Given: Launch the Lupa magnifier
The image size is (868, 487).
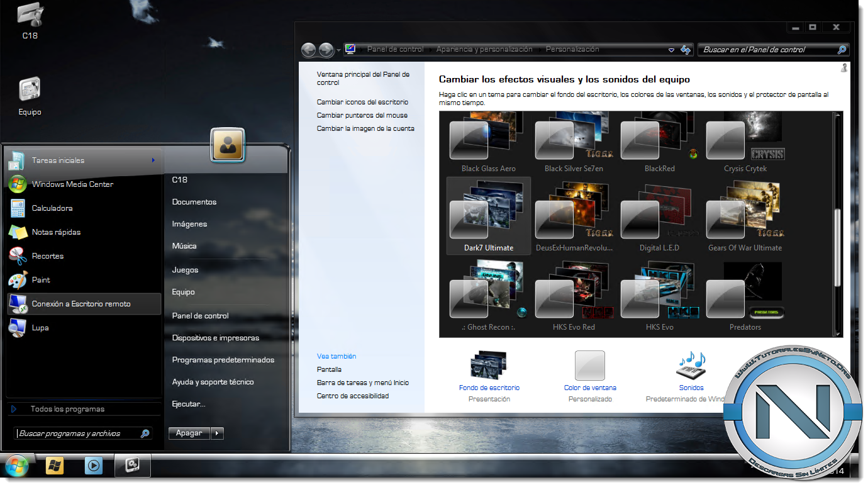Looking at the screenshot, I should (84, 328).
